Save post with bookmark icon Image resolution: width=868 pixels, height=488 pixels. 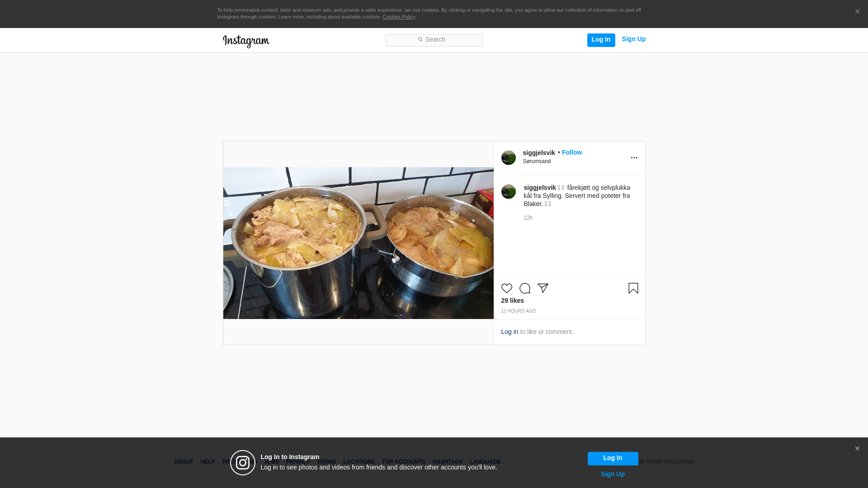click(633, 288)
